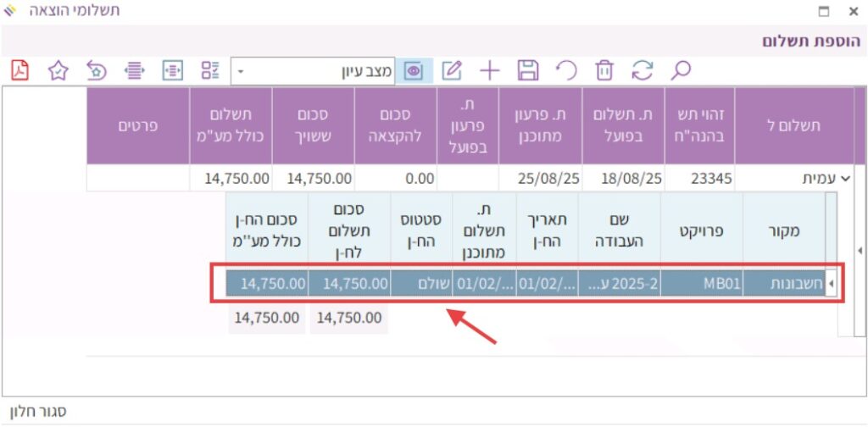Image resolution: width=868 pixels, height=427 pixels.
Task: Click the refresh arrows icon
Action: (643, 70)
